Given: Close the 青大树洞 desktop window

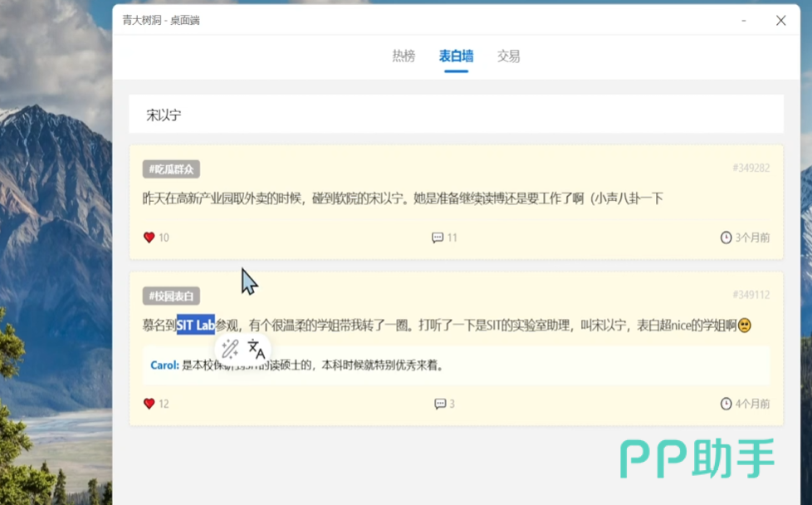Looking at the screenshot, I should pyautogui.click(x=780, y=21).
